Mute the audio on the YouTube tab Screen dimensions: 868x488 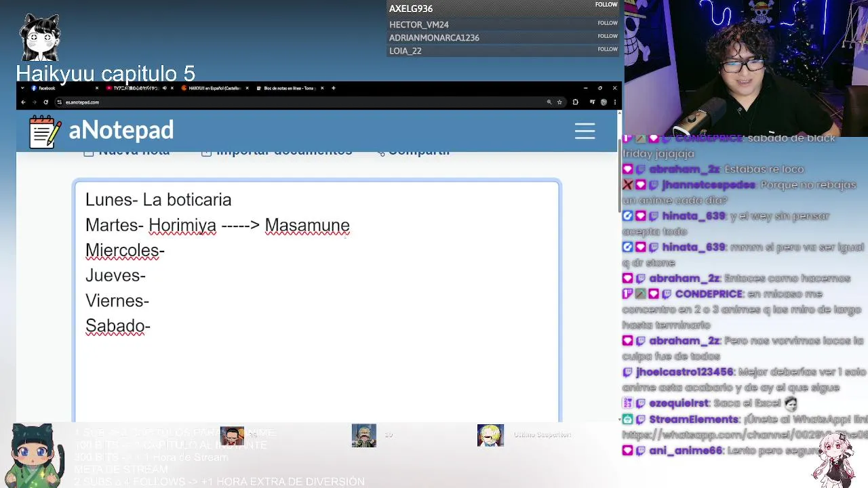164,88
